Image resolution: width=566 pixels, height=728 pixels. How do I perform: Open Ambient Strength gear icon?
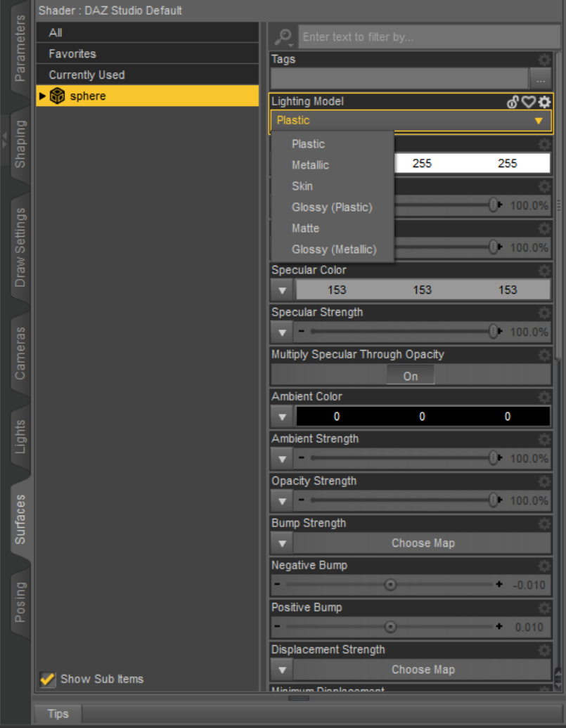click(544, 439)
